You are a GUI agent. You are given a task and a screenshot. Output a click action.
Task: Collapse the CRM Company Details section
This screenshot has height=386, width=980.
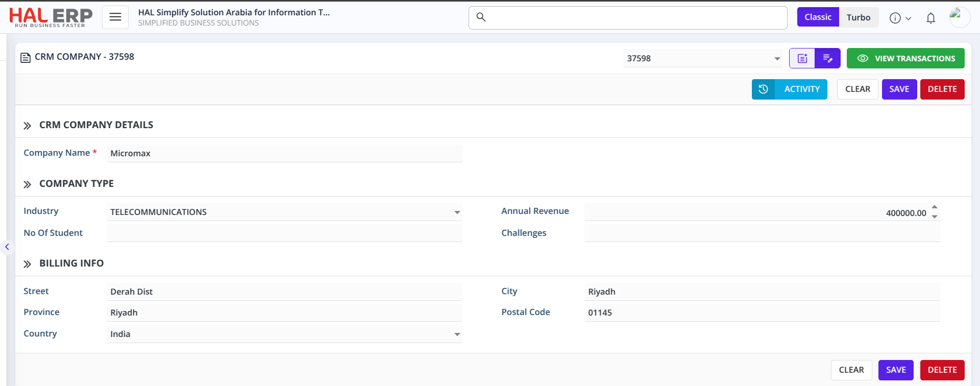[x=28, y=126]
